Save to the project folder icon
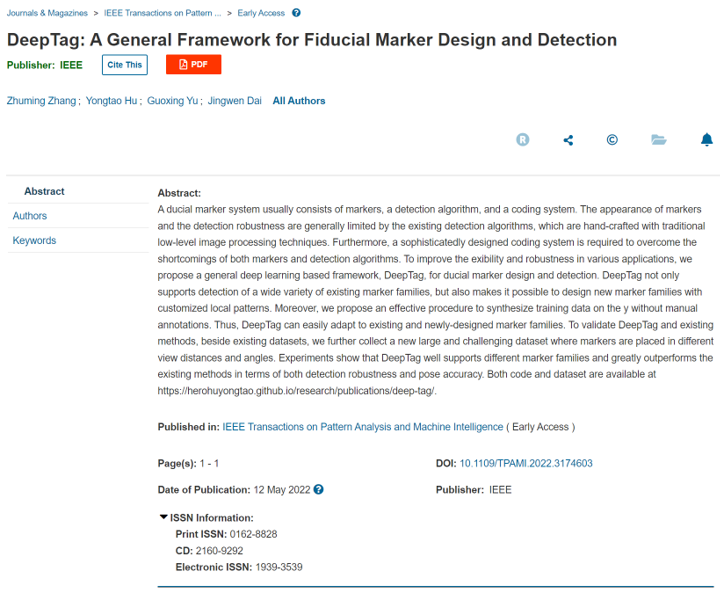Image resolution: width=720 pixels, height=594 pixels. tap(658, 140)
